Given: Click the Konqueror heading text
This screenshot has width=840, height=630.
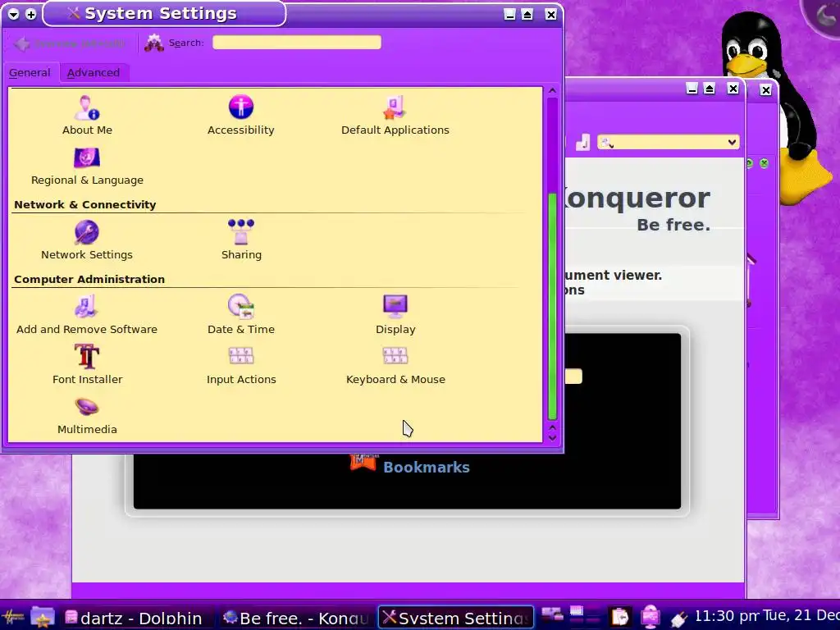Looking at the screenshot, I should pyautogui.click(x=637, y=198).
